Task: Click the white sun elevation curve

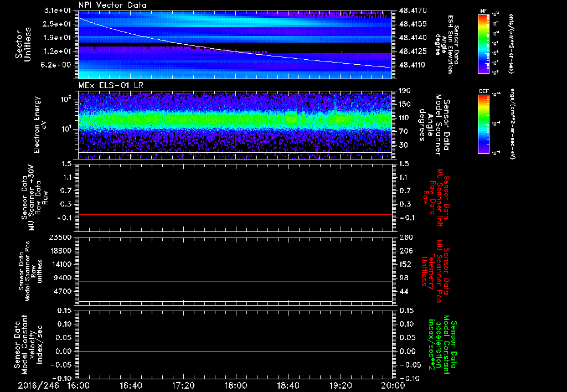Action: pos(235,51)
